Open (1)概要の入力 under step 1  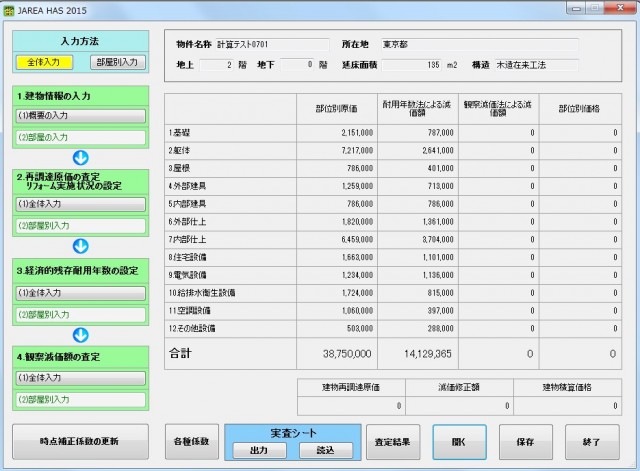[x=80, y=116]
